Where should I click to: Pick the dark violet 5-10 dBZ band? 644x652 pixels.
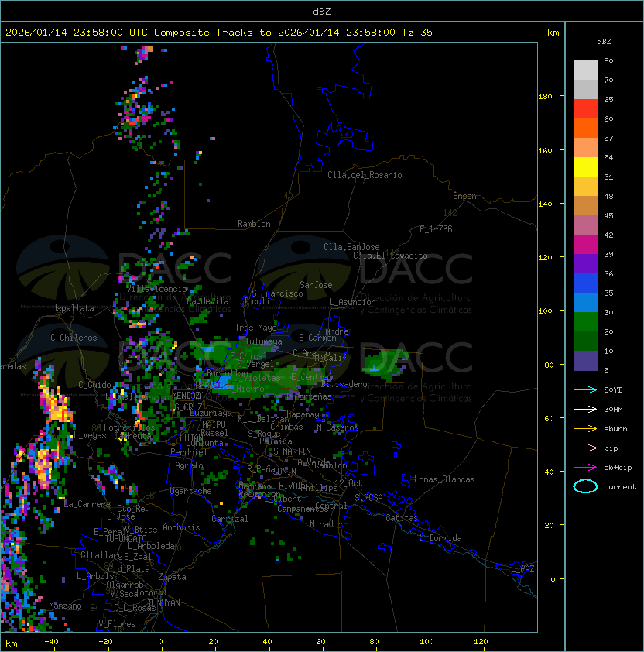(x=585, y=361)
